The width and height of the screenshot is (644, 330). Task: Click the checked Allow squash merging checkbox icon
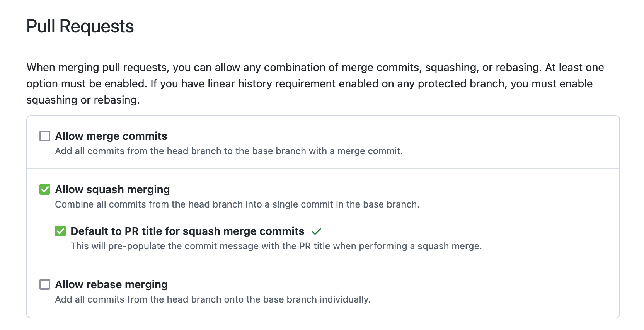[x=44, y=189]
